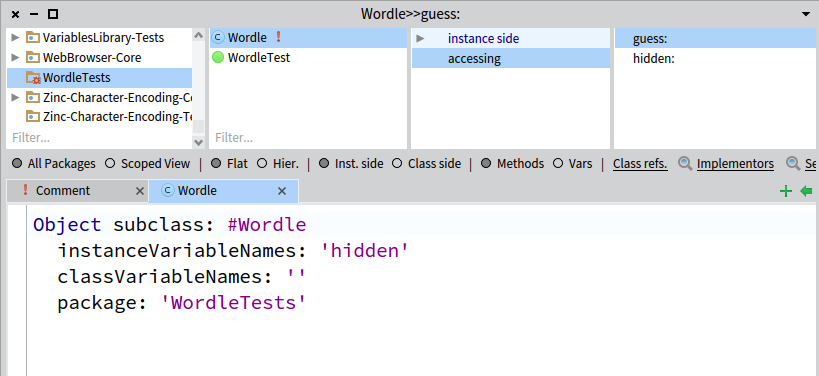Select the accessing protocol

pos(511,58)
